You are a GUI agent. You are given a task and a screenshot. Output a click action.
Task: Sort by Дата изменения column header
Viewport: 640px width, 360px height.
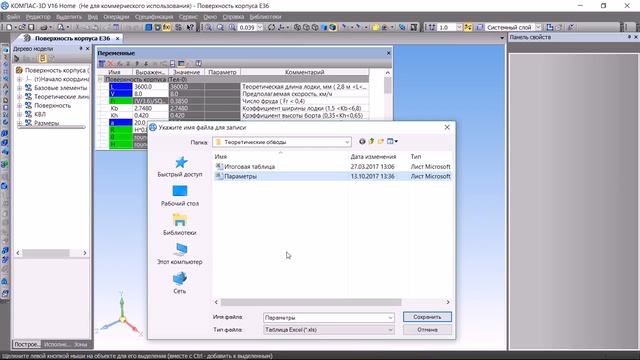[373, 157]
